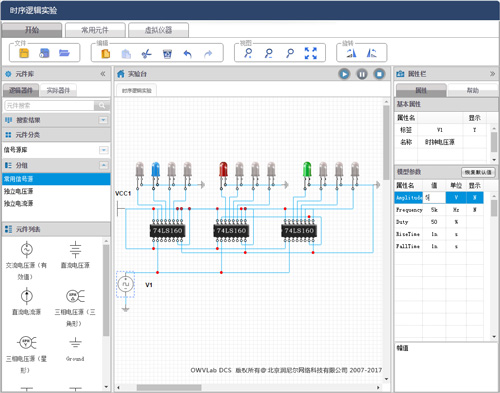Click the open folder icon
Screen dimensions: 500x393
tap(64, 53)
